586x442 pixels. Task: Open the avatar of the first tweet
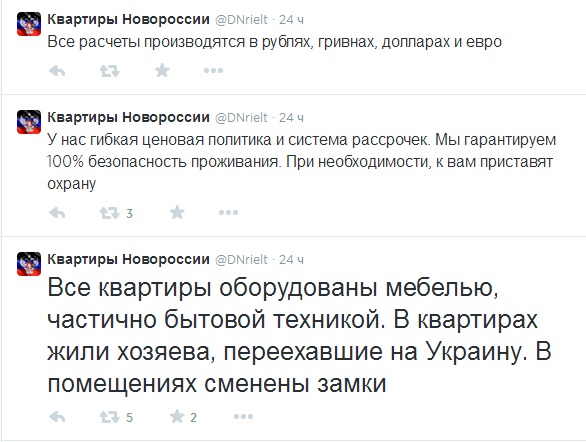click(29, 24)
